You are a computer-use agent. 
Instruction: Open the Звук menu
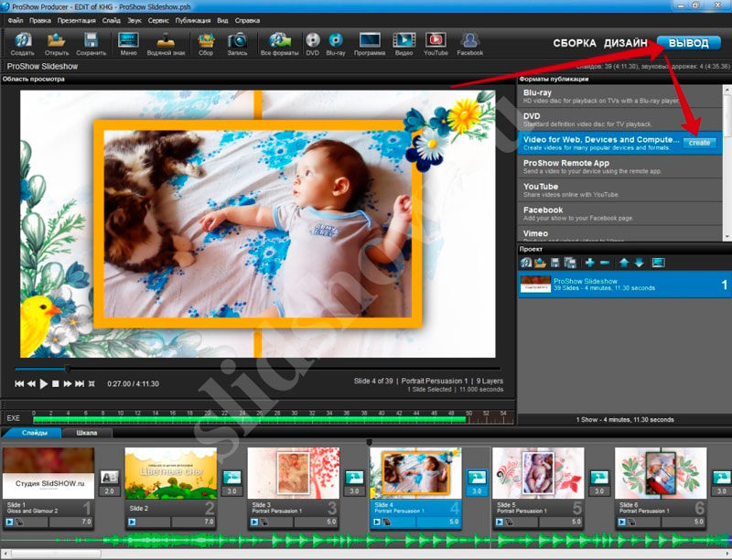(135, 20)
